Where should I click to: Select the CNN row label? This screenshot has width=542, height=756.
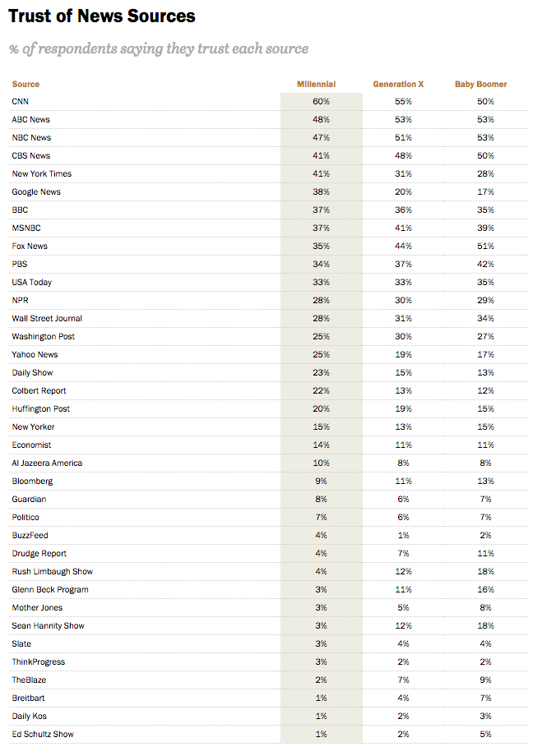tap(21, 101)
